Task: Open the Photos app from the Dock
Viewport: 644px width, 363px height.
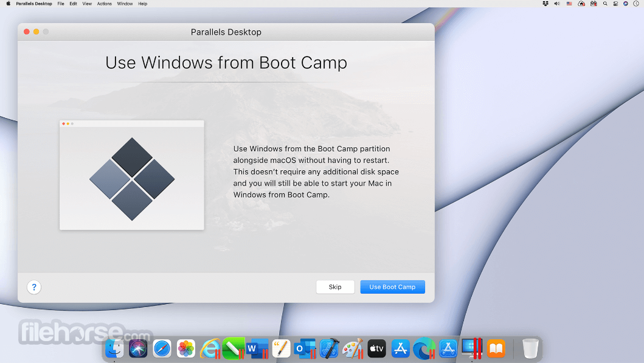Action: (186, 348)
